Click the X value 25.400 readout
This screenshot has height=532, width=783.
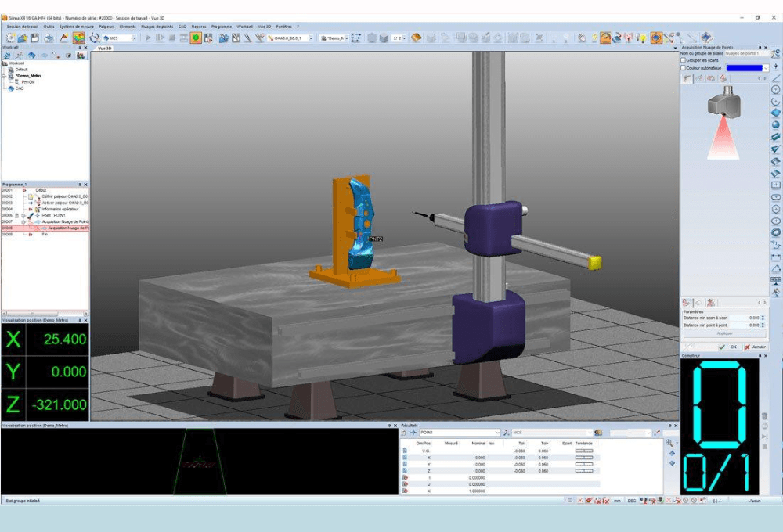pyautogui.click(x=65, y=340)
